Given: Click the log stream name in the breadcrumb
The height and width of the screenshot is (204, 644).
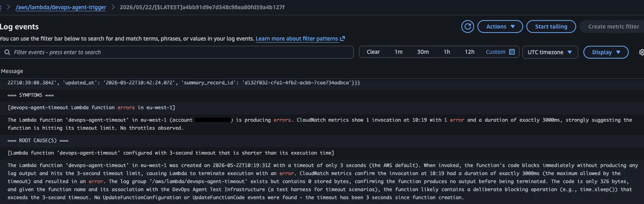Looking at the screenshot, I should click(202, 7).
